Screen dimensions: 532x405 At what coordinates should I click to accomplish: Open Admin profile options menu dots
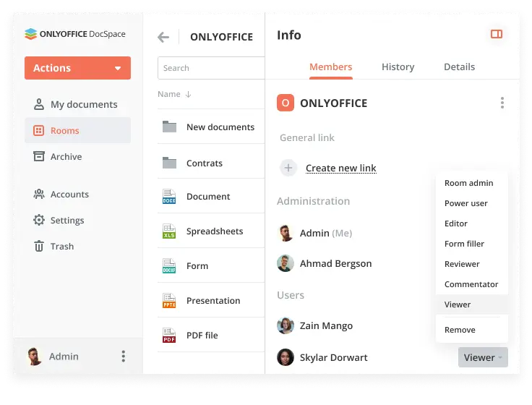pyautogui.click(x=124, y=357)
